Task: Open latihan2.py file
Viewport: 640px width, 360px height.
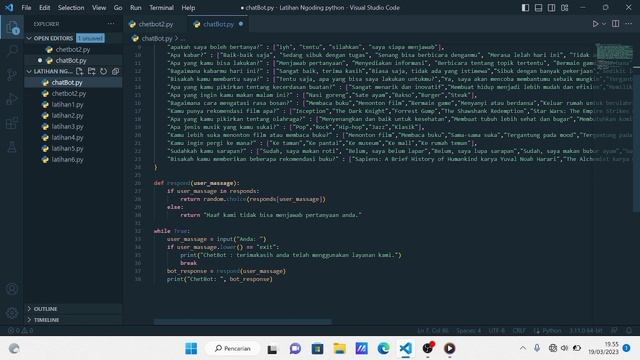Action: coord(73,116)
